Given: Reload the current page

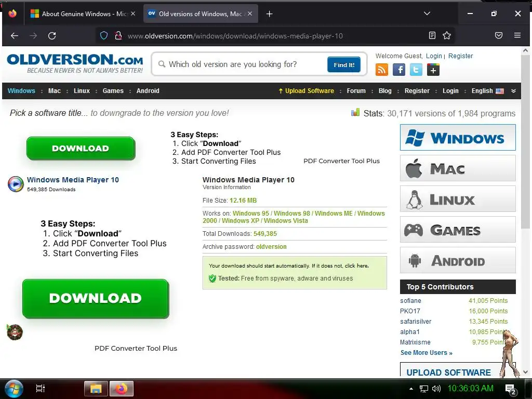Looking at the screenshot, I should 52,36.
